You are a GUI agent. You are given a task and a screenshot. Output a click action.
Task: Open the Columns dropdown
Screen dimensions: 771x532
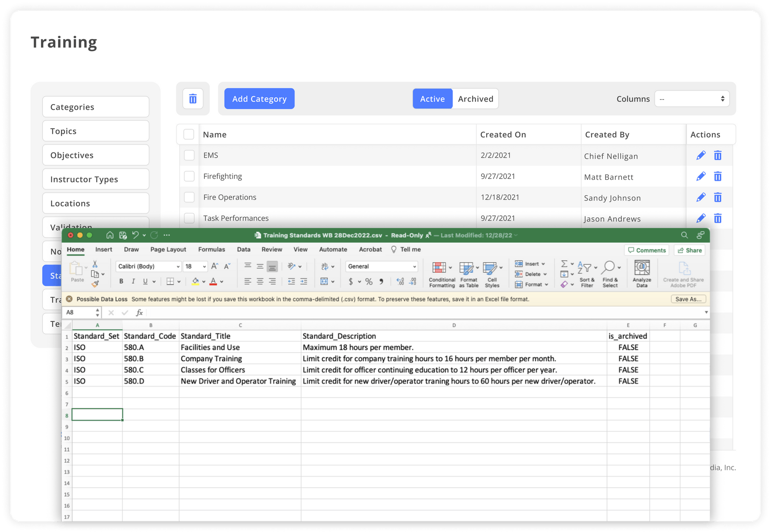point(692,98)
